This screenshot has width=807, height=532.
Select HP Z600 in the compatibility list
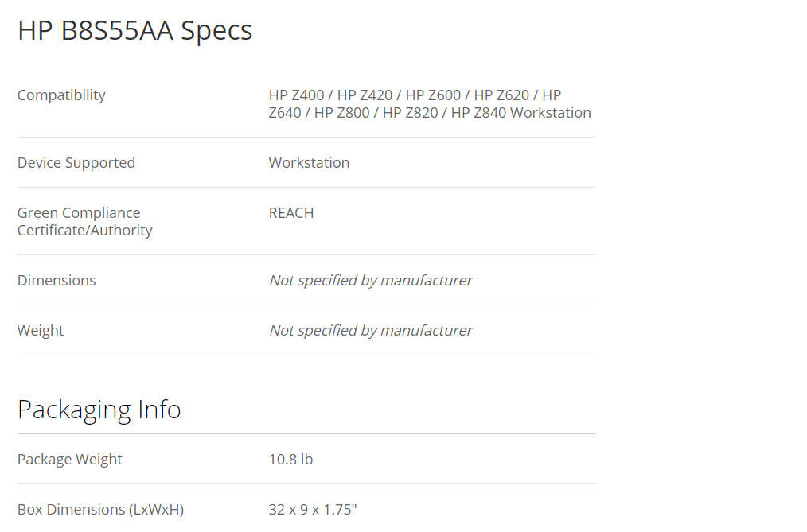(x=433, y=95)
